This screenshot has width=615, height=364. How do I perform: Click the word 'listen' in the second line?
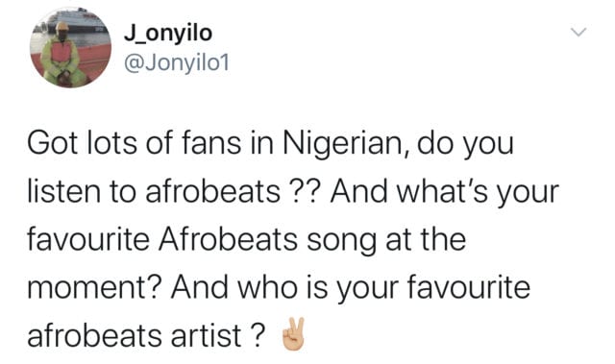(x=64, y=191)
